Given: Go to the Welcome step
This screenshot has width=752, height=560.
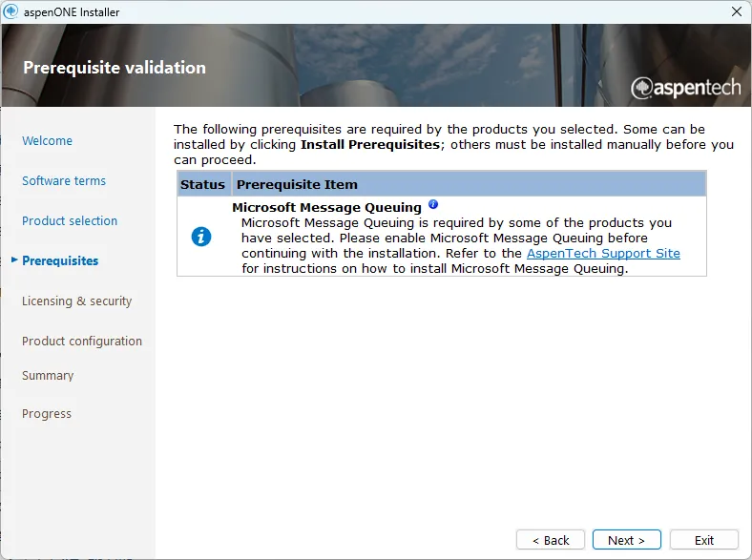Looking at the screenshot, I should coord(47,140).
